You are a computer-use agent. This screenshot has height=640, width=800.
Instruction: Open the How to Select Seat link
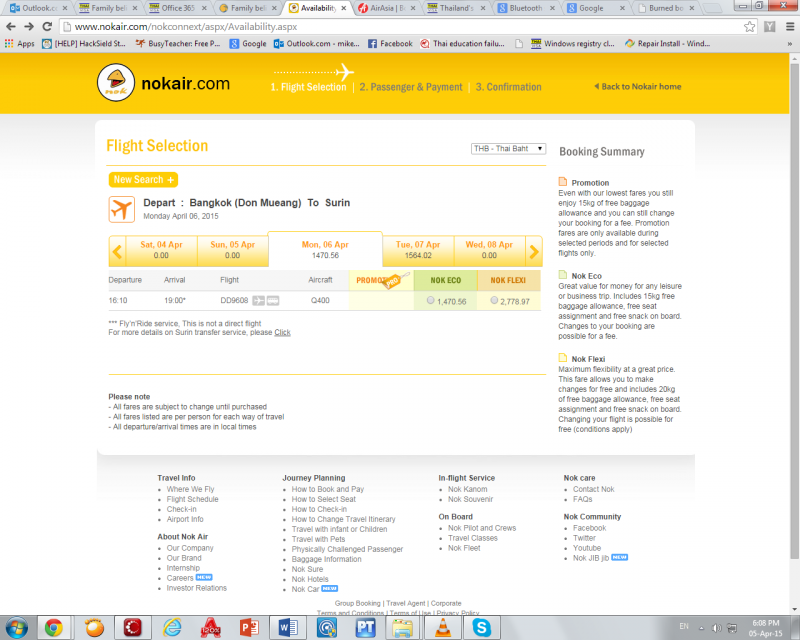tap(323, 499)
